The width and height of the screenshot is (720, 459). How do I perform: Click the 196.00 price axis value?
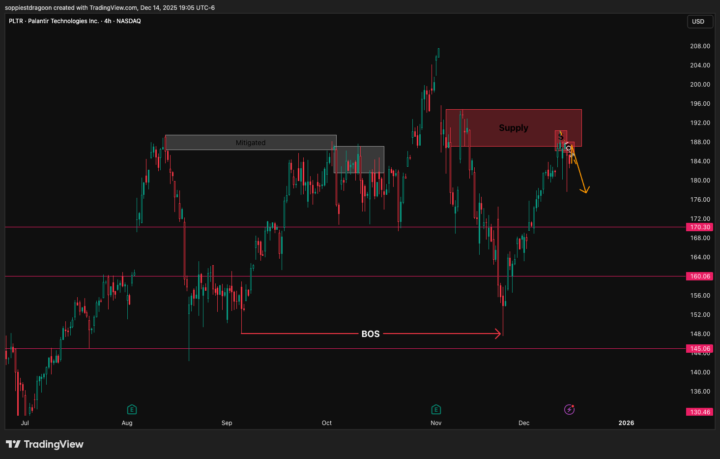(700, 104)
